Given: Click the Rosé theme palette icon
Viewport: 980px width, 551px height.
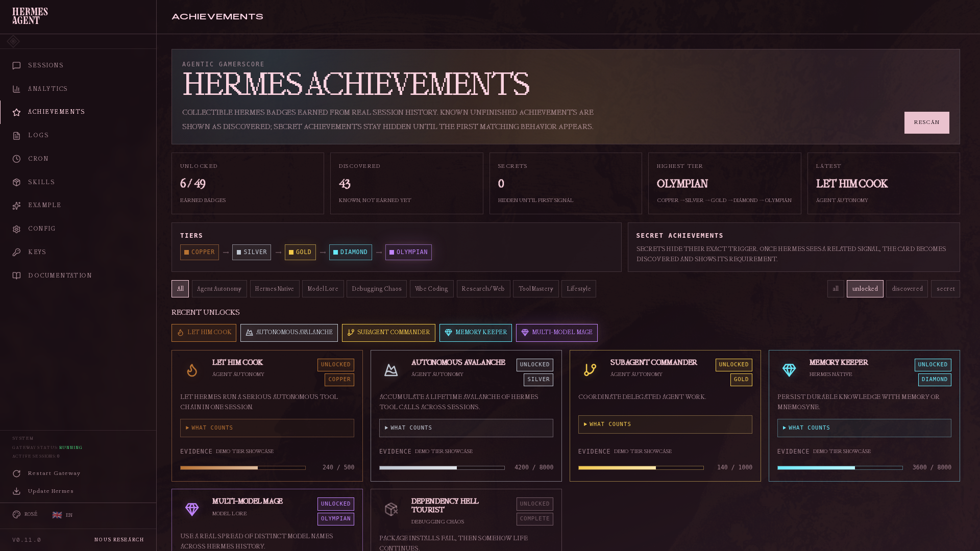Looking at the screenshot, I should point(16,515).
